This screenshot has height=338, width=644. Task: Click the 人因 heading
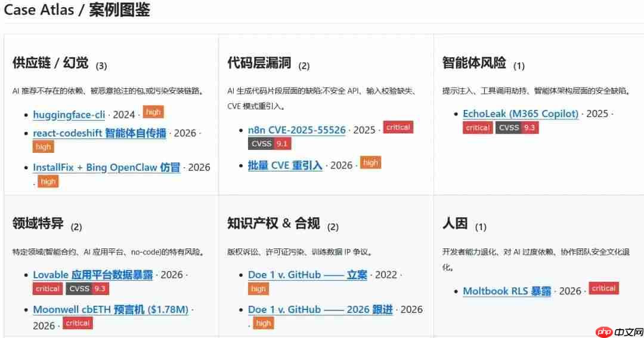(455, 223)
